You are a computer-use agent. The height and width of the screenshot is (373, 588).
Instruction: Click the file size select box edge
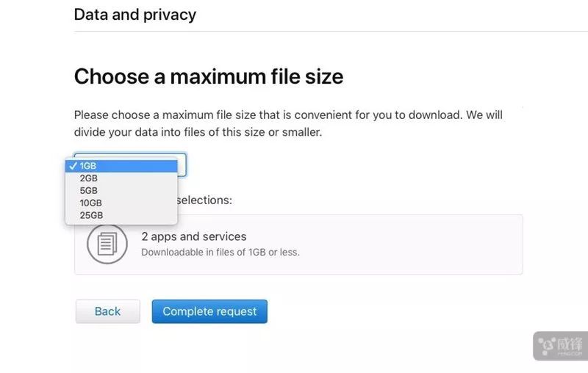point(183,164)
